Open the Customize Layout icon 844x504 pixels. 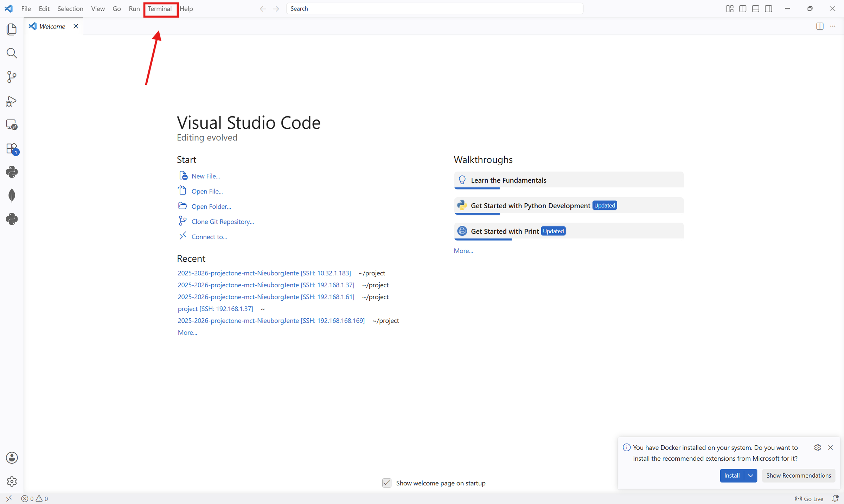coord(730,9)
